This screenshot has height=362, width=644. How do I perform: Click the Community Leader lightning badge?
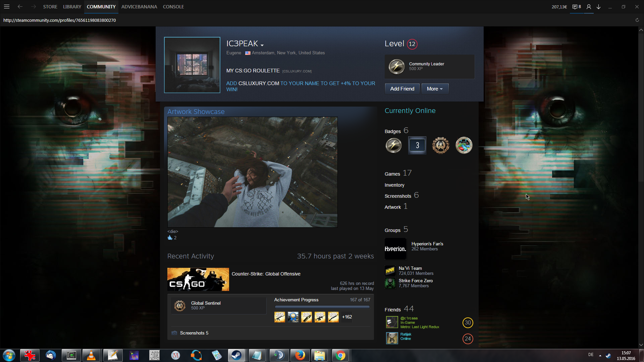click(396, 66)
